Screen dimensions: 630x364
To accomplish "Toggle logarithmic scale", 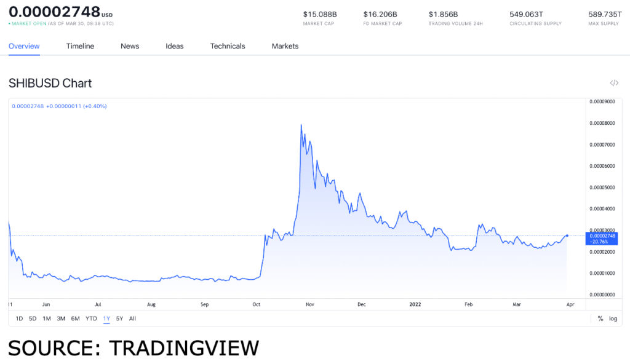I will point(613,318).
